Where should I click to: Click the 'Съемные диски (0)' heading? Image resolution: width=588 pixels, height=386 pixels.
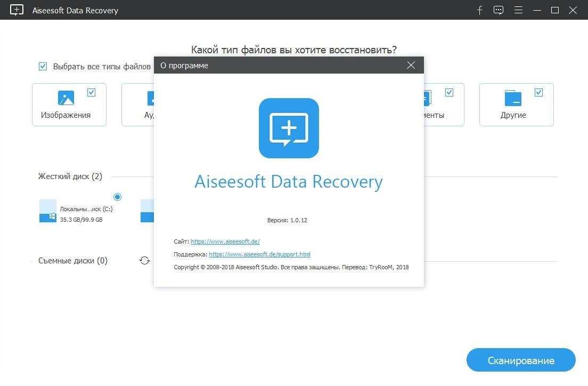coord(73,261)
